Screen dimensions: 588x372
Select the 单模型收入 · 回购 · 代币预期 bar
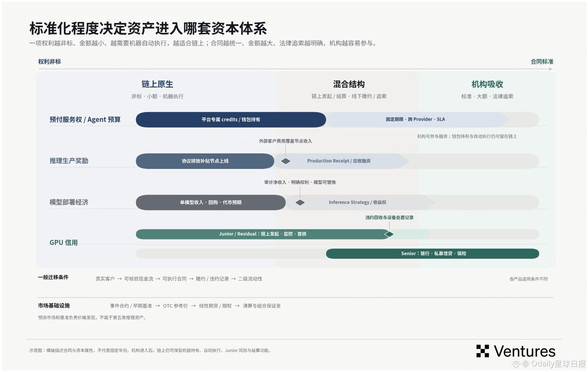[x=211, y=202]
